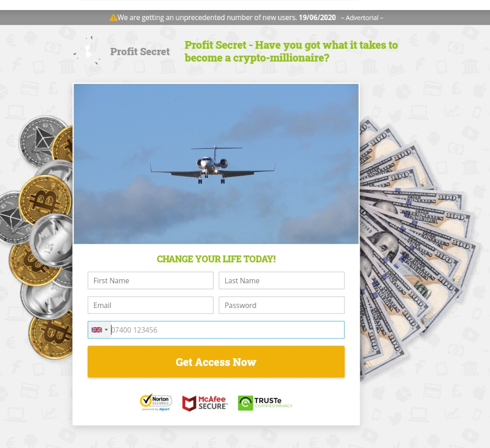
Task: Click the green crypto-millionaire headline
Action: click(x=291, y=51)
